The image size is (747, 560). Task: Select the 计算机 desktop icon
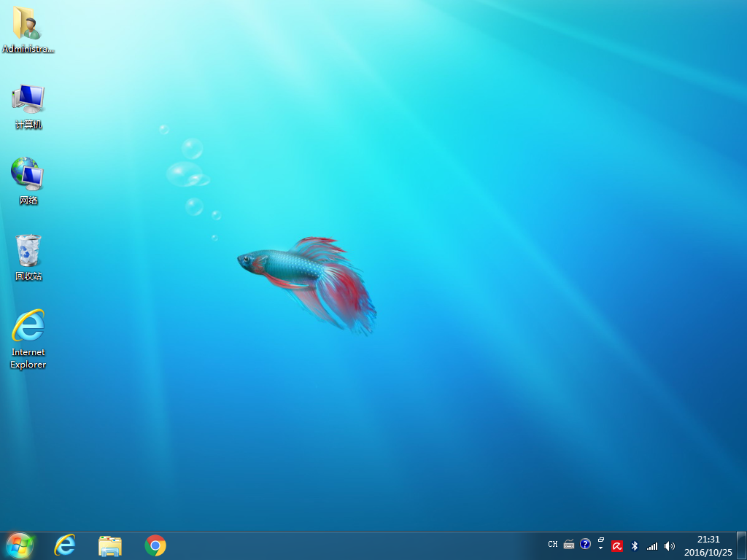tap(28, 106)
